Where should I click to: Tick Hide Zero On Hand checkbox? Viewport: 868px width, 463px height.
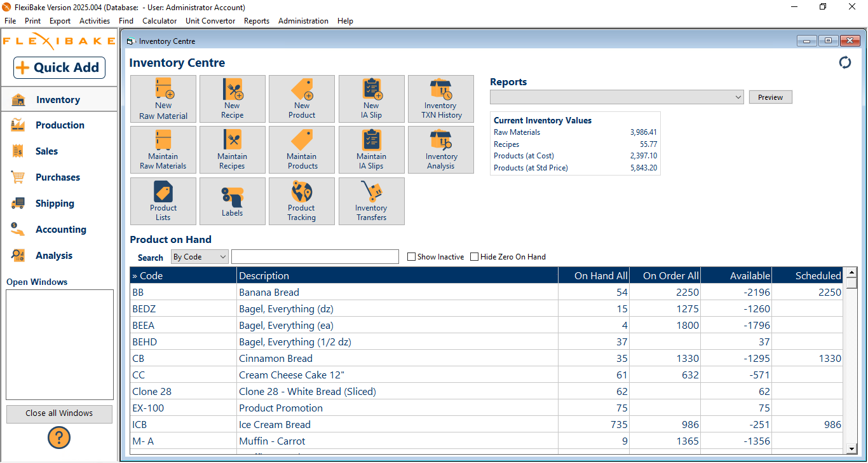pyautogui.click(x=475, y=257)
